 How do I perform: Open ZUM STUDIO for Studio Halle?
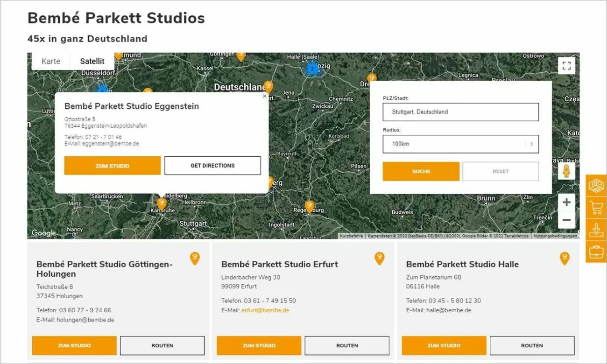tap(444, 345)
